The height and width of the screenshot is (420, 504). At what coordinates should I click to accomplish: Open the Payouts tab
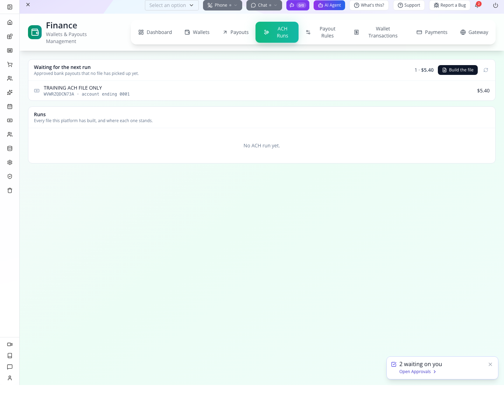tap(236, 32)
